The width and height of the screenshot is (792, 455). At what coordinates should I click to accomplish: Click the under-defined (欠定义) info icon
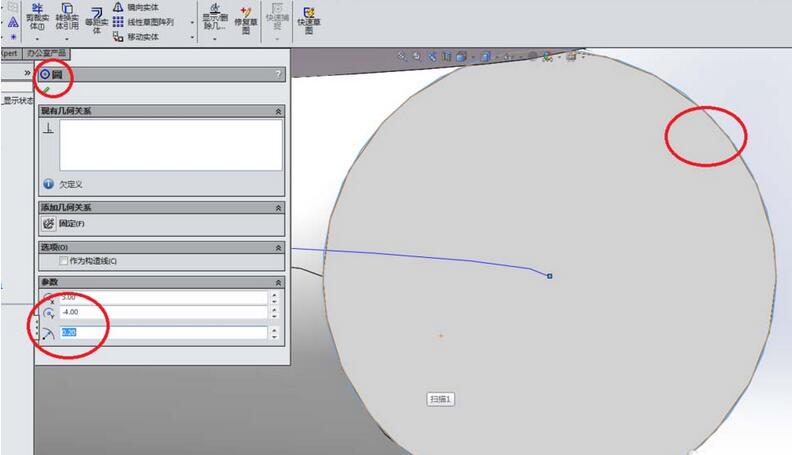pos(48,184)
